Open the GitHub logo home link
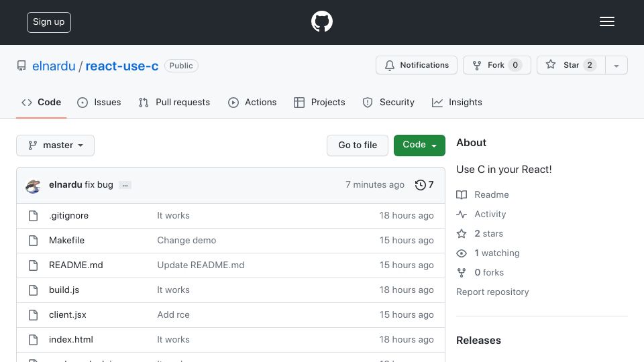This screenshot has height=362, width=644. 321,21
